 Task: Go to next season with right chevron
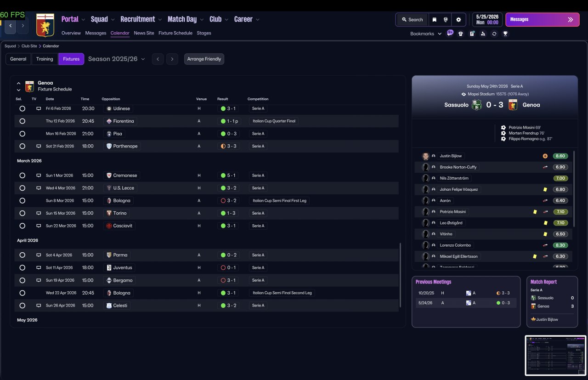[172, 59]
